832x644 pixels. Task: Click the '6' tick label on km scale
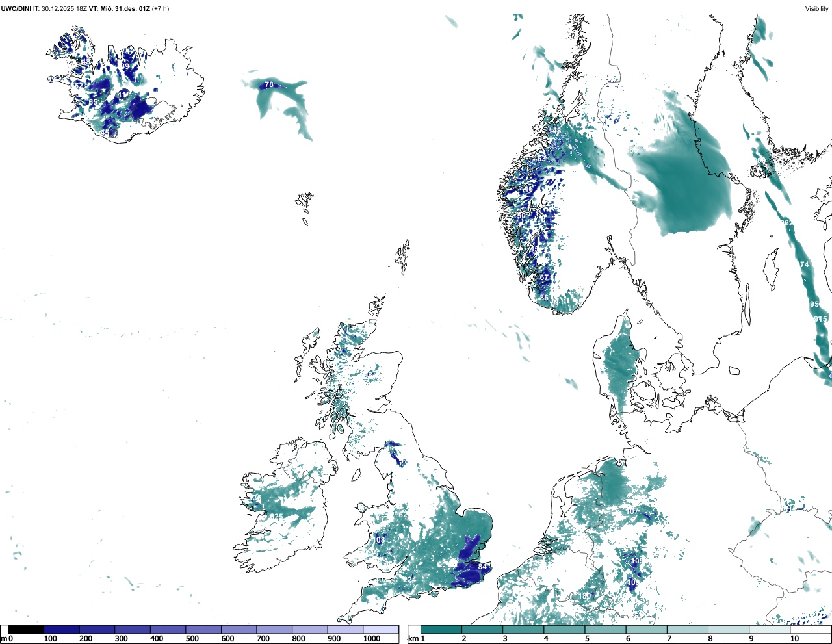628,639
